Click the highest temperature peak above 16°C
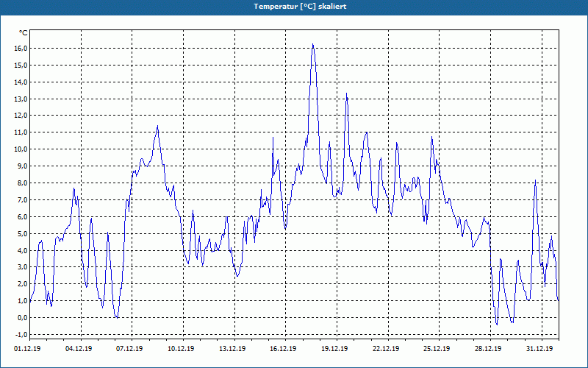588x368 pixels. click(313, 44)
